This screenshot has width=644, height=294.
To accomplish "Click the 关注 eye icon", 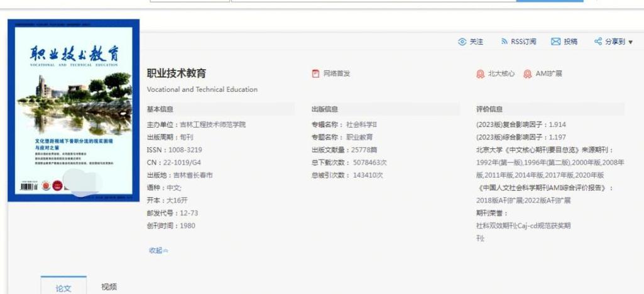I will tap(462, 41).
